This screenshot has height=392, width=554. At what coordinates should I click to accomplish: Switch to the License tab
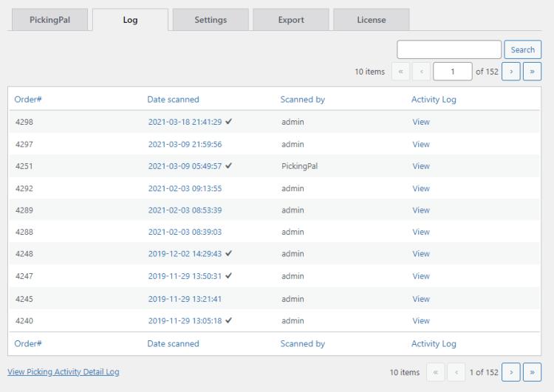pos(371,20)
